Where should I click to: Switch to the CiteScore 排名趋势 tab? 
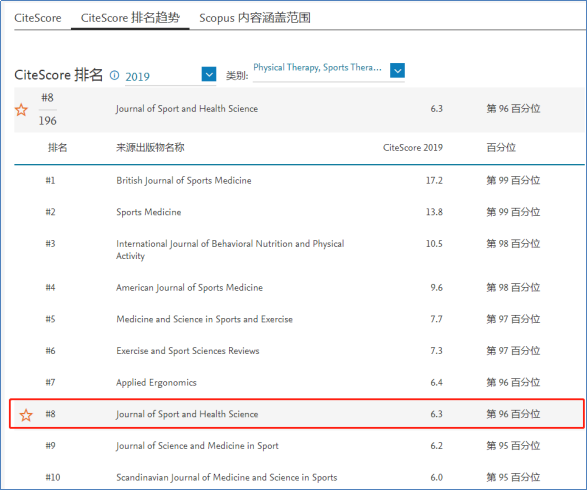(x=130, y=18)
